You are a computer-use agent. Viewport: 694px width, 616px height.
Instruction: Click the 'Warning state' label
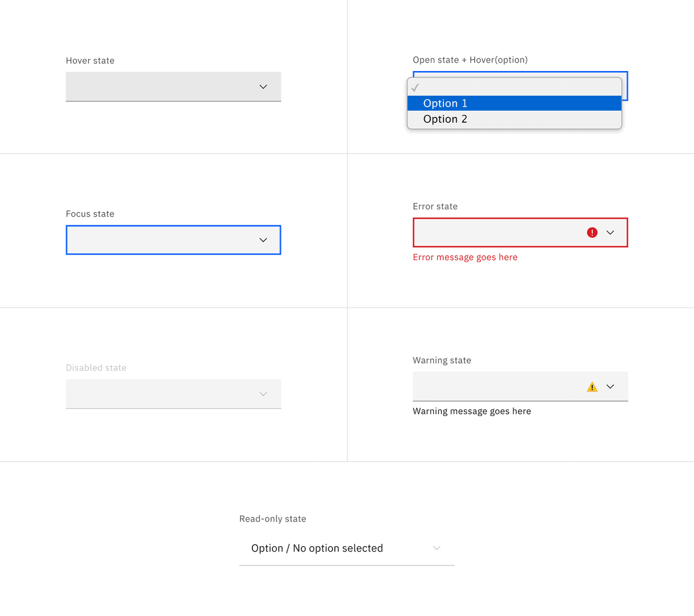(x=442, y=360)
